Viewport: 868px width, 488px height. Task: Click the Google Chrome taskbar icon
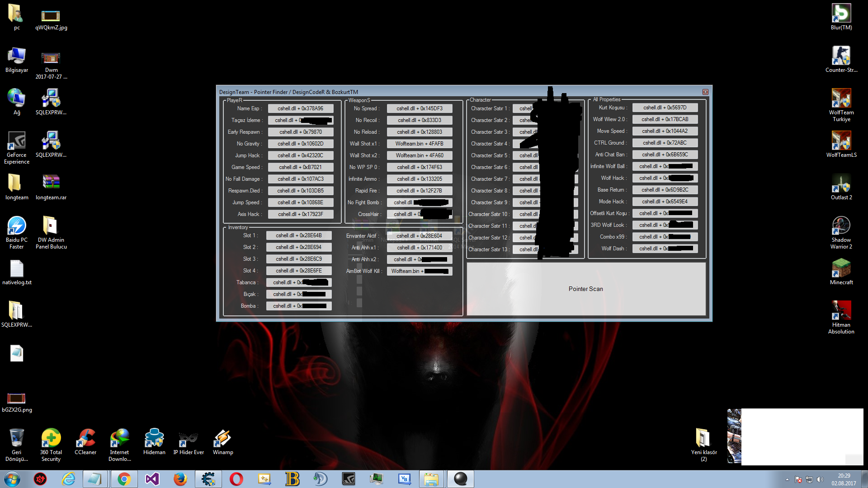(124, 479)
